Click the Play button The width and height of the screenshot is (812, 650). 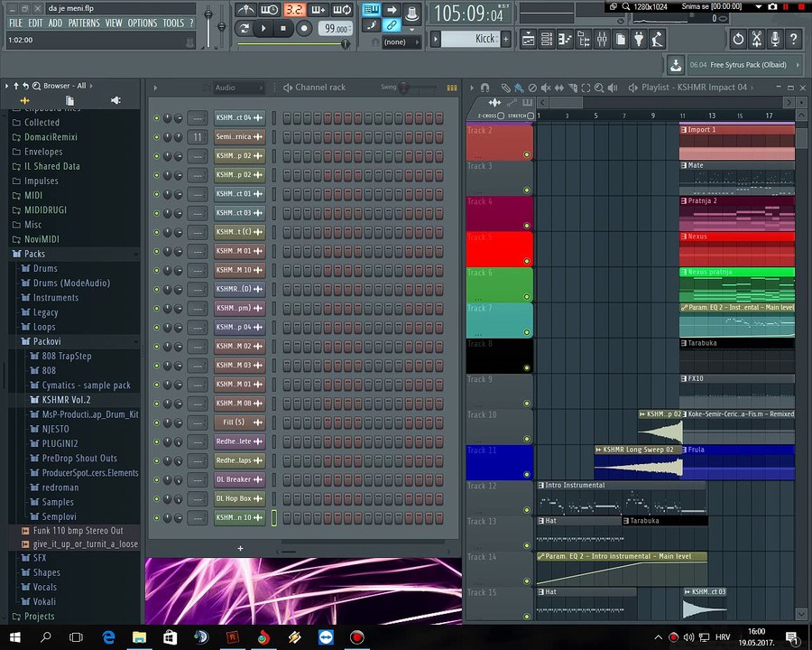[263, 28]
